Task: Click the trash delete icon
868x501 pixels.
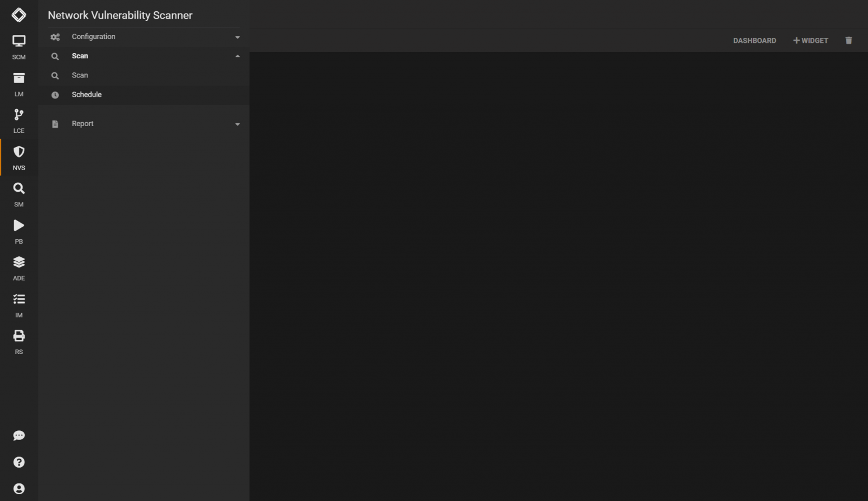Action: [x=848, y=41]
